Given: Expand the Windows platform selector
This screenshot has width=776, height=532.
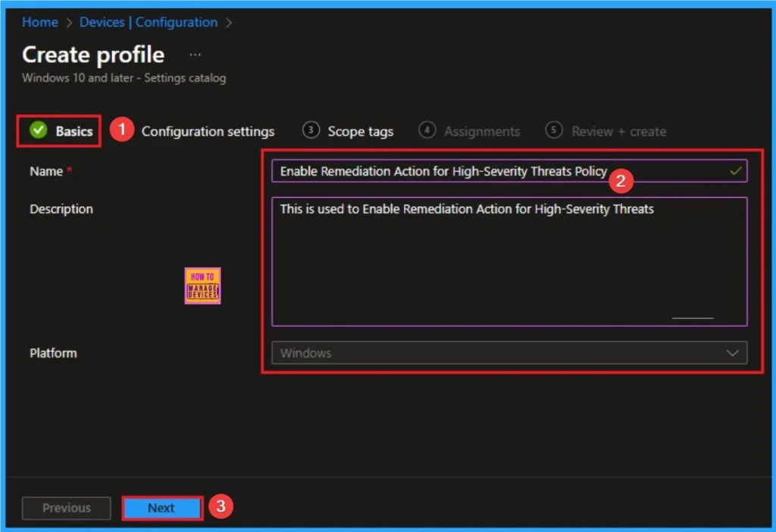Looking at the screenshot, I should [x=508, y=352].
